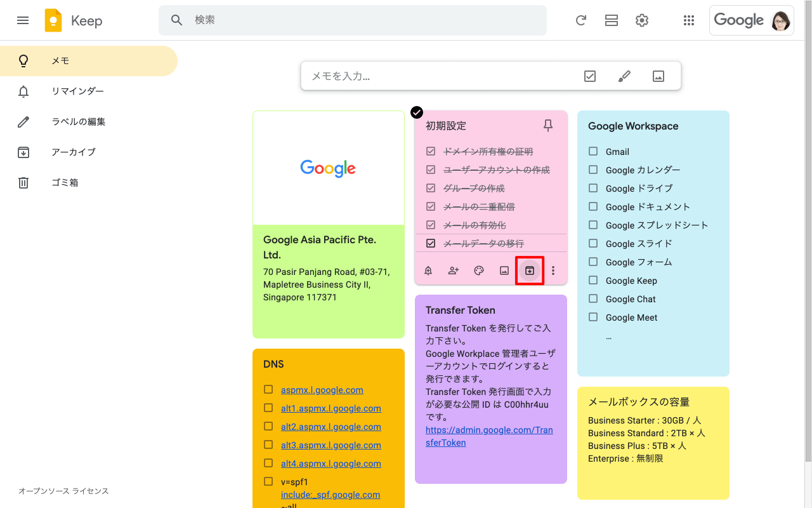Open the Google Workspace note title

(x=633, y=126)
